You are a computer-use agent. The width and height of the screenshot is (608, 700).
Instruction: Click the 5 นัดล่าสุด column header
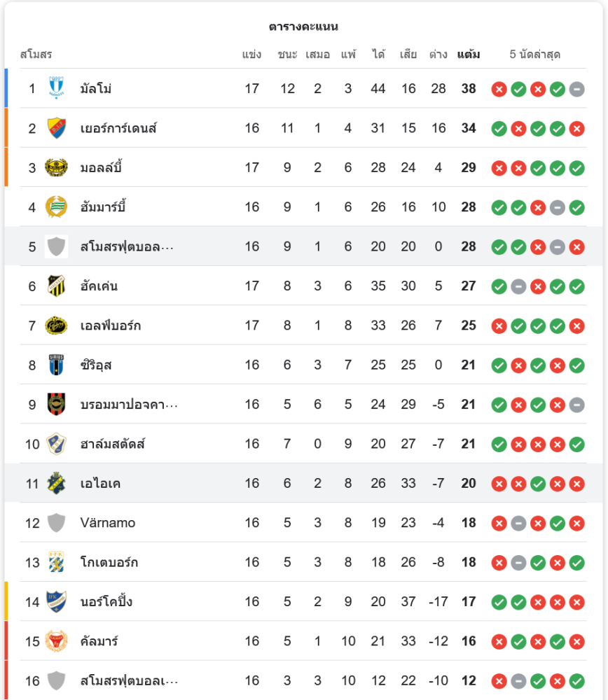coord(534,55)
